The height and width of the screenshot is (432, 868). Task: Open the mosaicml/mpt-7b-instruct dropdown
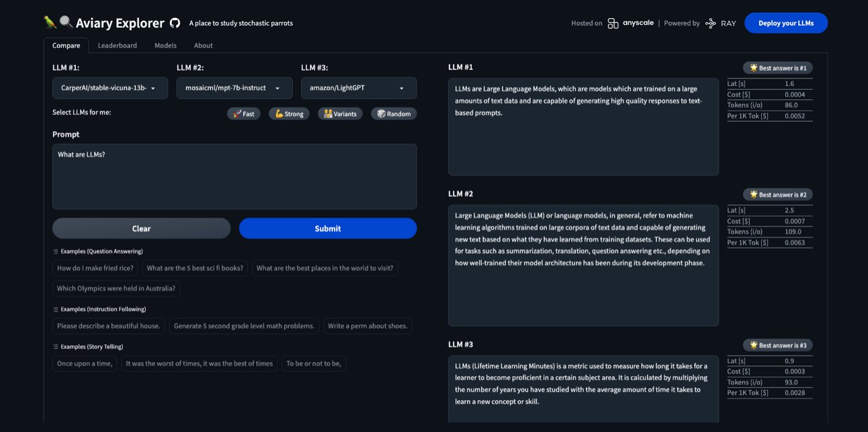pyautogui.click(x=234, y=87)
